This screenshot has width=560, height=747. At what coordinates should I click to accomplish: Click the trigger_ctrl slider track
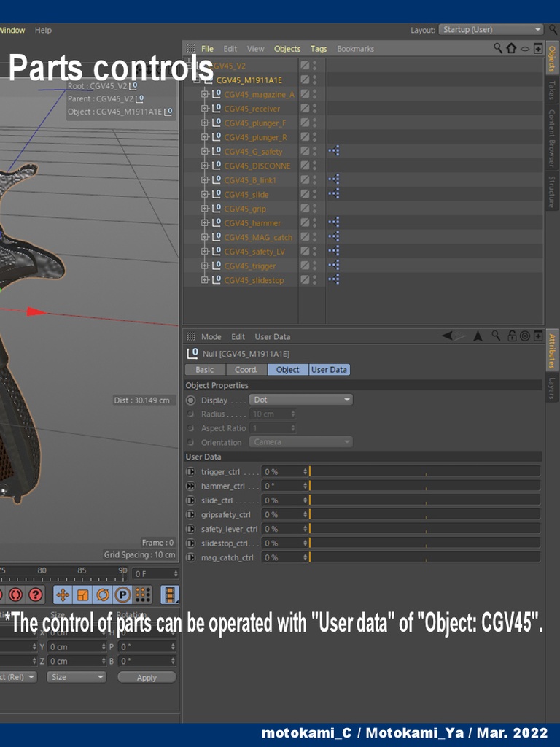tap(425, 472)
